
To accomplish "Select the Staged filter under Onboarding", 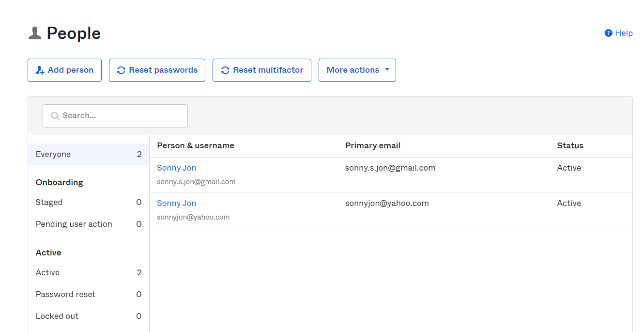I will point(49,202).
